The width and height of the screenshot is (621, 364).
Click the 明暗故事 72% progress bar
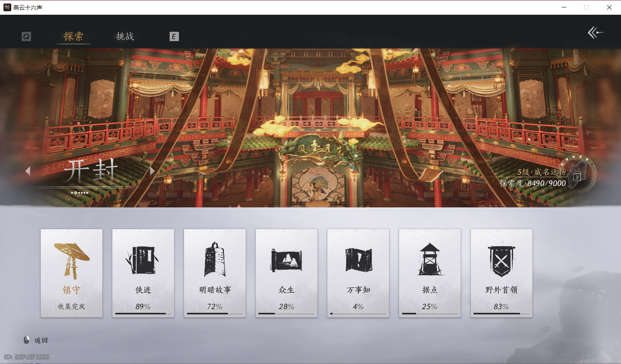click(x=215, y=314)
